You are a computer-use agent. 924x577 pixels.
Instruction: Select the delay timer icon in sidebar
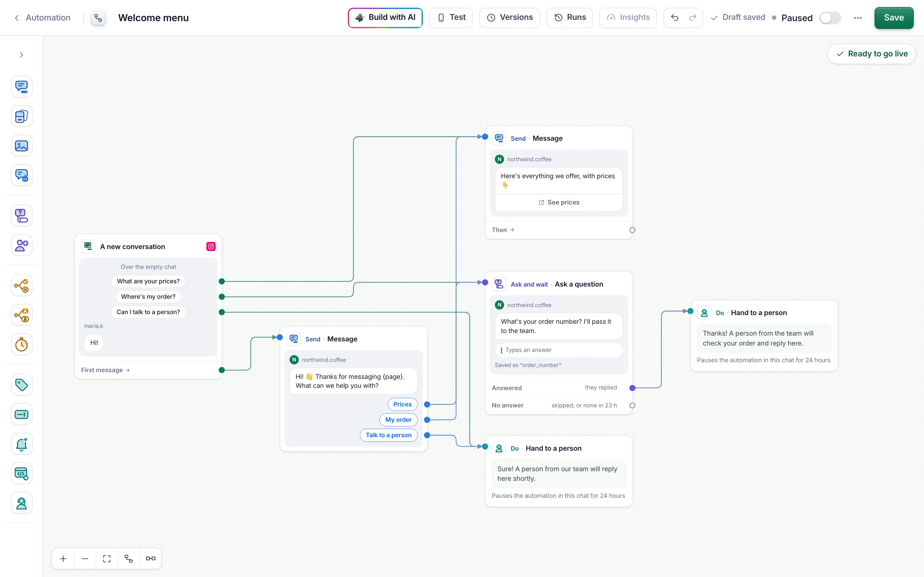tap(21, 345)
